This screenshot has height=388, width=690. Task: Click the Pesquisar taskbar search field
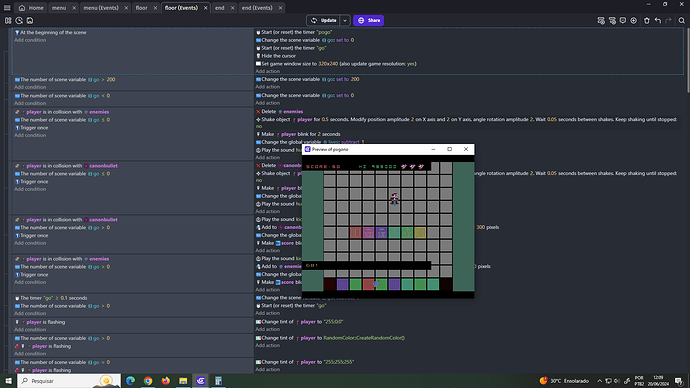(x=69, y=381)
